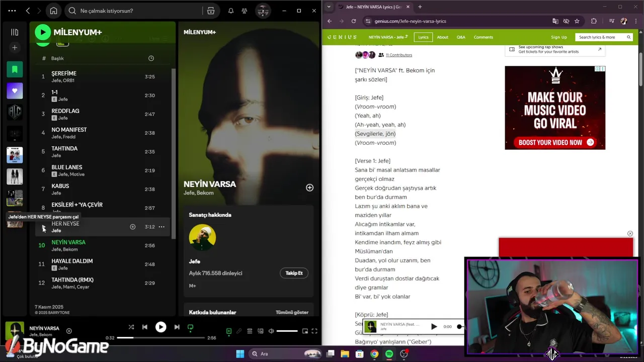Seek in the song progress bar

point(161,338)
